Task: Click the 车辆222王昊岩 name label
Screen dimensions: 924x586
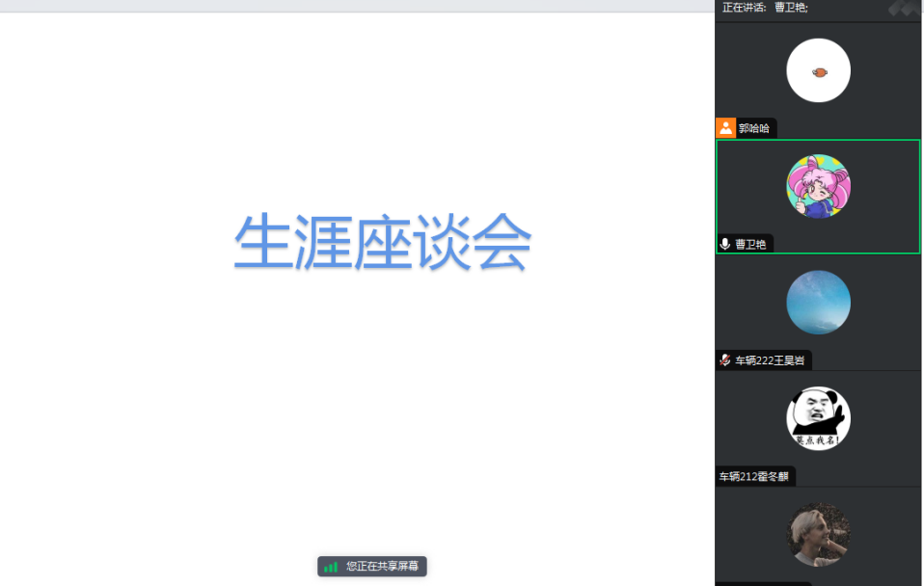Action: click(x=770, y=360)
